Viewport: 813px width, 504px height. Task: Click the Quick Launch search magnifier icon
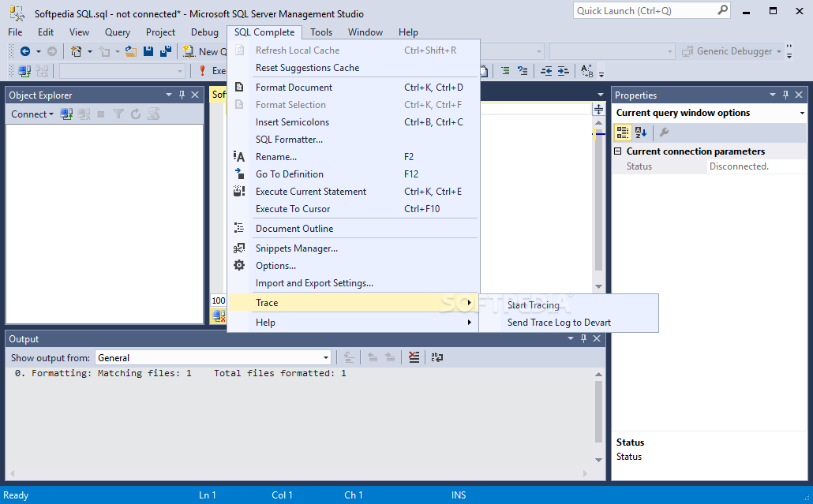tap(722, 10)
